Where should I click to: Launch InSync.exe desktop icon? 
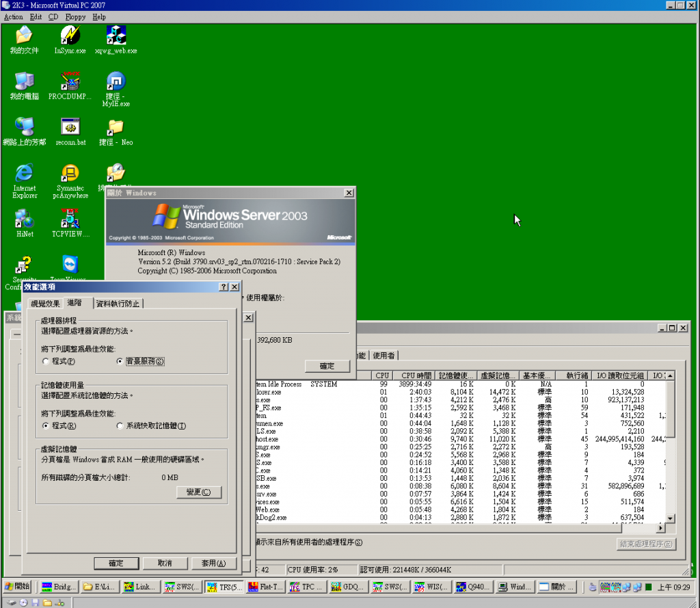point(70,40)
